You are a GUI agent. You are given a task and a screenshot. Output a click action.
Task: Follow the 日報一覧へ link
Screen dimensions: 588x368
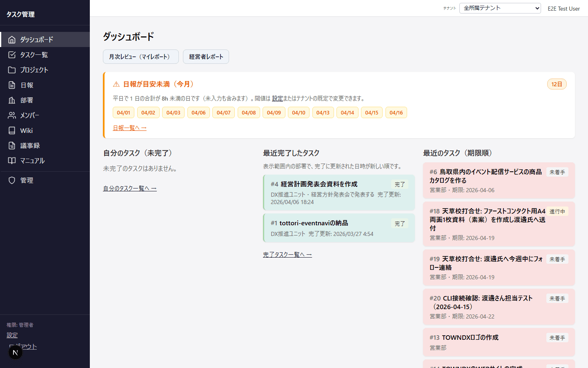point(129,128)
